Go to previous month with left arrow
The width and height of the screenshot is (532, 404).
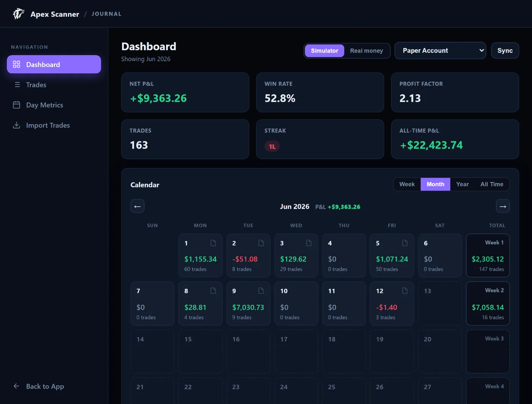click(x=137, y=206)
